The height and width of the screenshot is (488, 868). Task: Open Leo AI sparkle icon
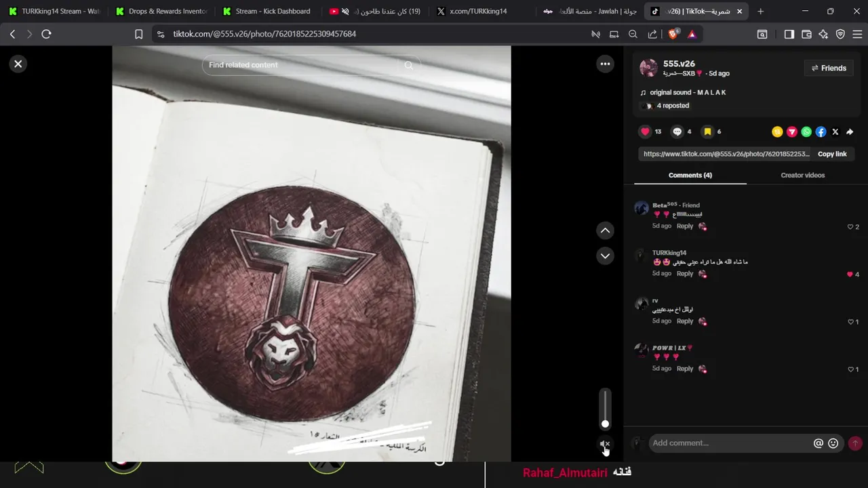823,34
